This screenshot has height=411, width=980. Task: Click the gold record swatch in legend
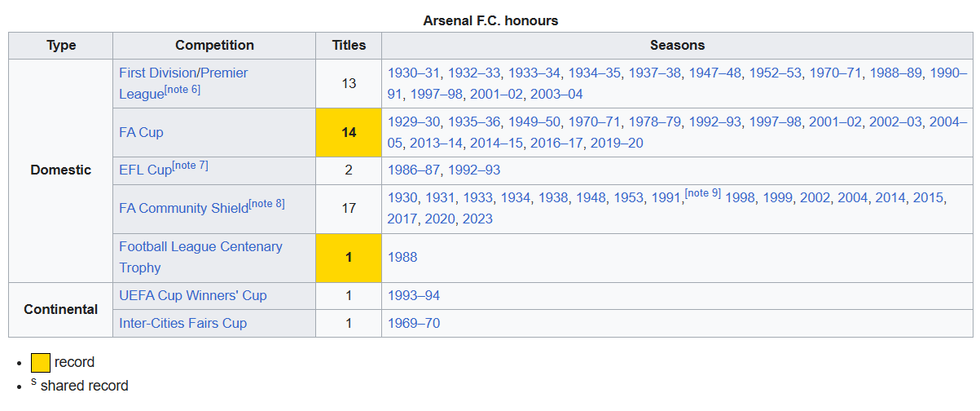point(41,362)
